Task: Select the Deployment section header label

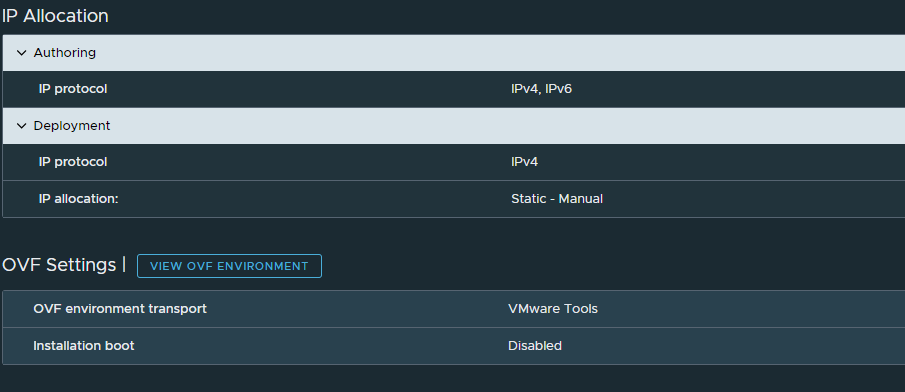Action: click(72, 126)
